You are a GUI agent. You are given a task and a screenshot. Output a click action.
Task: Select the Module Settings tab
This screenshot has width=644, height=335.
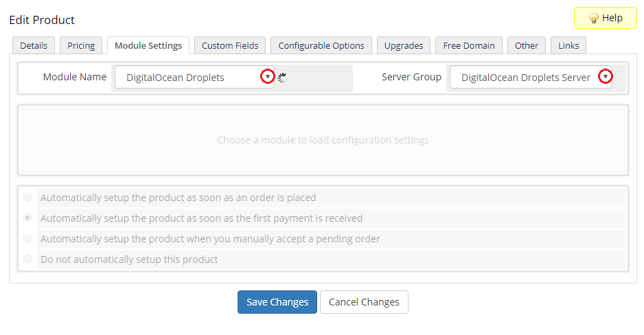click(148, 45)
